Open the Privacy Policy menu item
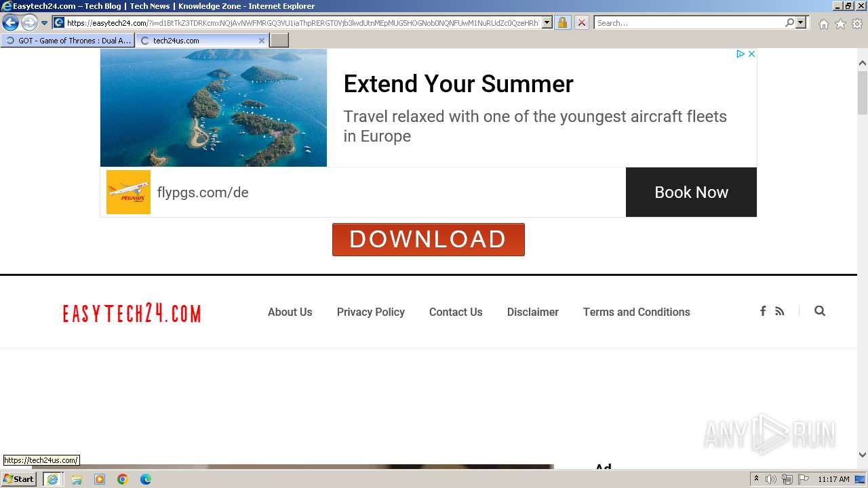868x488 pixels. 371,312
